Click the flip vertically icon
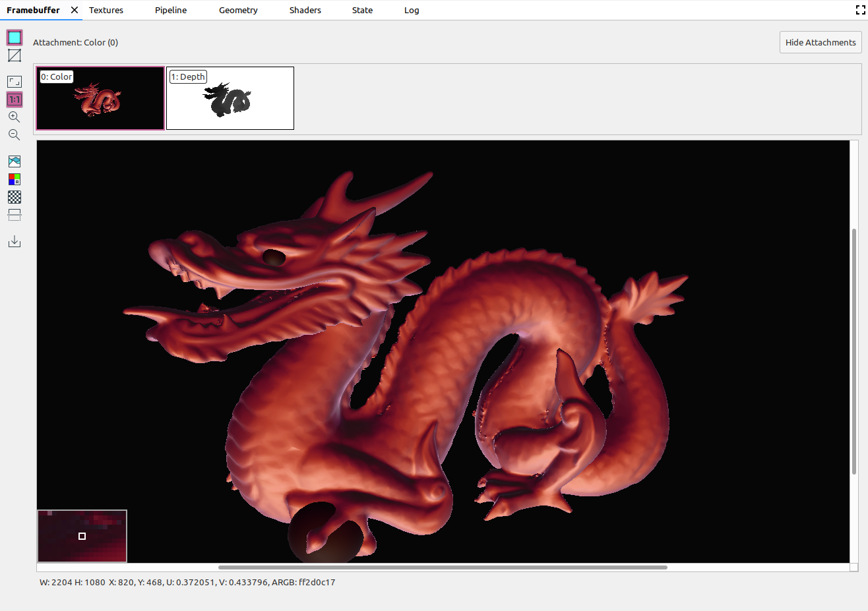The width and height of the screenshot is (868, 611). [x=15, y=215]
